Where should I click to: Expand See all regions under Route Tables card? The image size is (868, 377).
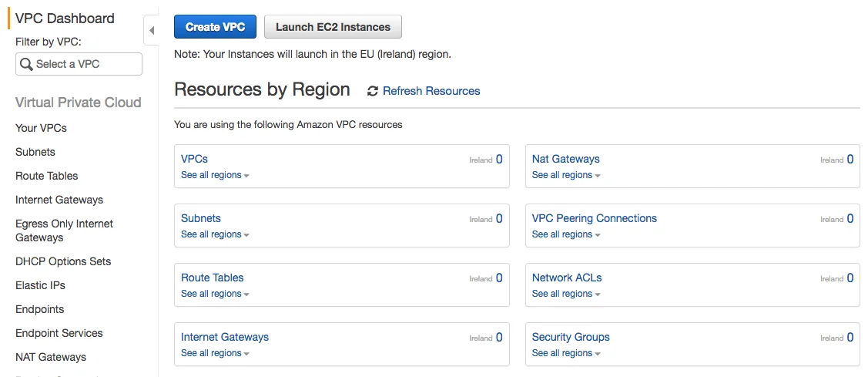click(215, 294)
